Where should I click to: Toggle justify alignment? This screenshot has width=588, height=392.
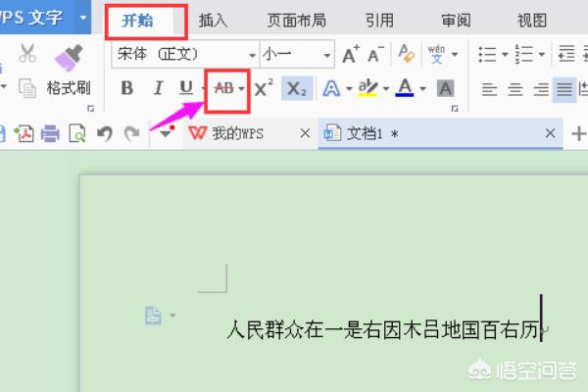564,89
